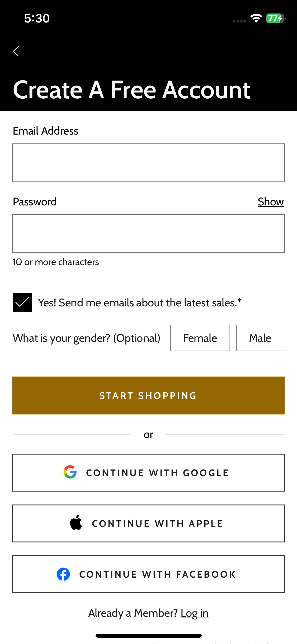This screenshot has width=297, height=644.
Task: Click the Google logo icon
Action: click(x=70, y=472)
